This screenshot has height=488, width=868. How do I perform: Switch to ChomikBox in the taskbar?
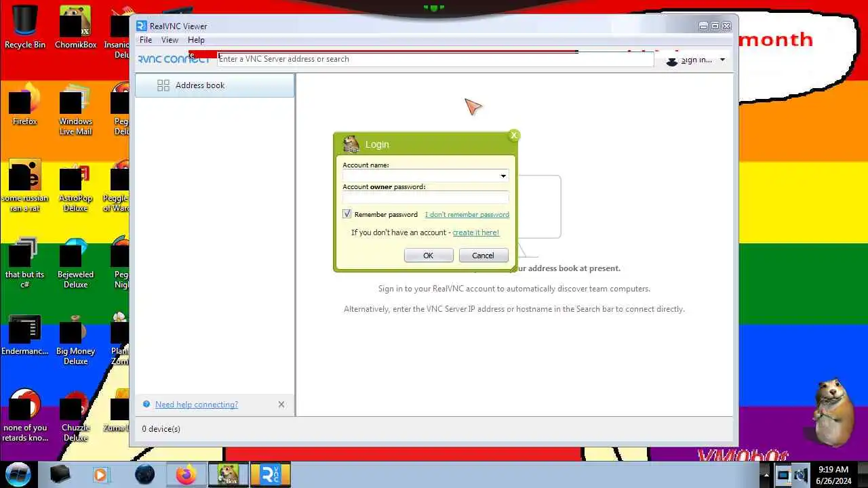228,474
